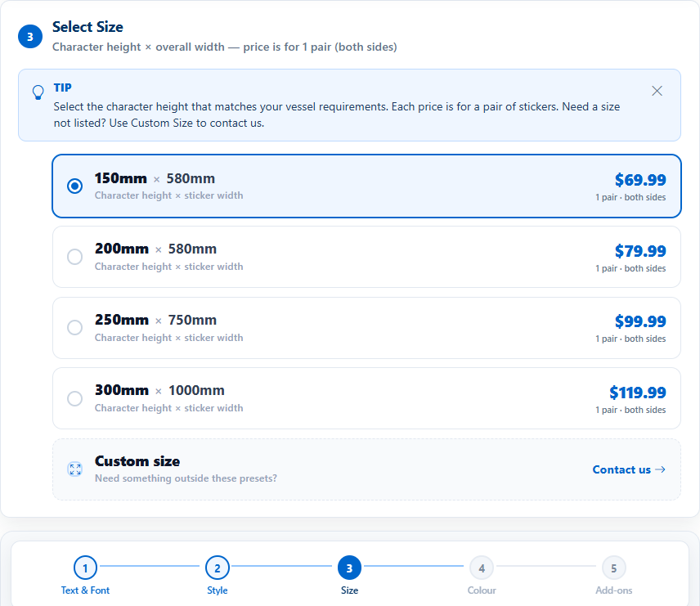
Task: Jump to step 5 Add-ons
Action: coord(614,575)
